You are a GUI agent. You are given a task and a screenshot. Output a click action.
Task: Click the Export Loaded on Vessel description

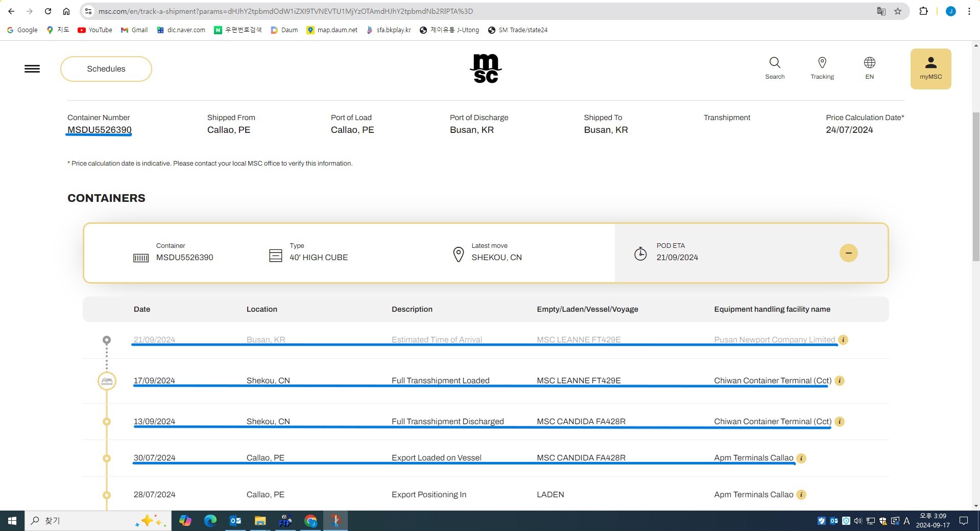point(437,458)
